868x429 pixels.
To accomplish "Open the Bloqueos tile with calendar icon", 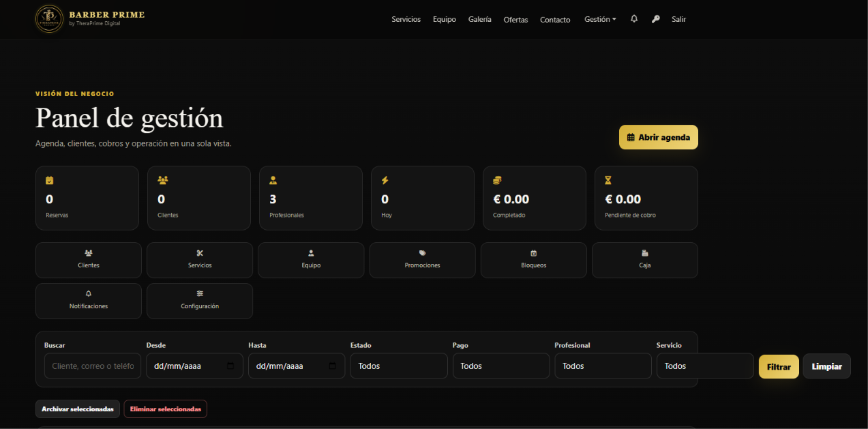I will point(534,260).
